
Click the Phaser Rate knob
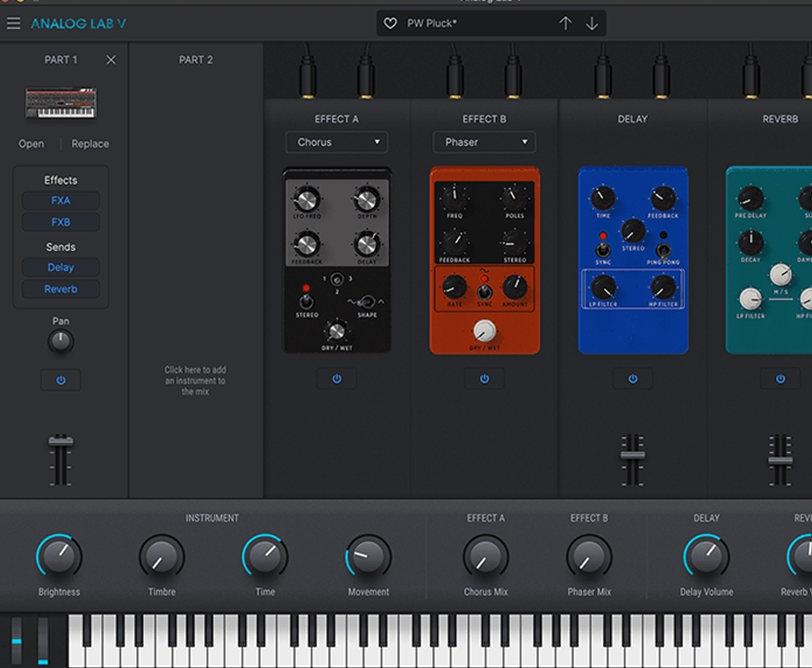pyautogui.click(x=454, y=286)
